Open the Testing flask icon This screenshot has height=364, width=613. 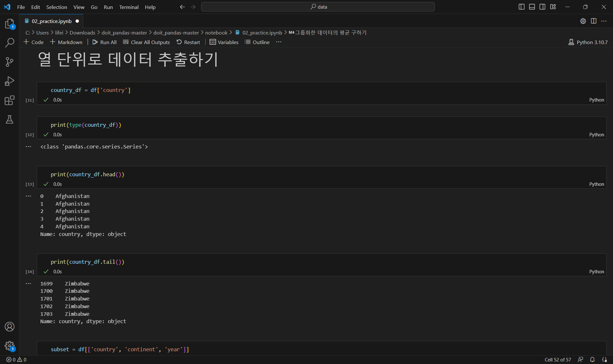pyautogui.click(x=10, y=119)
